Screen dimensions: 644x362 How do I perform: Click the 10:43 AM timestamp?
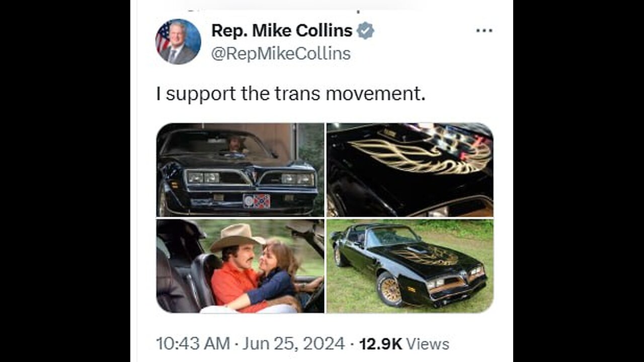(x=194, y=344)
